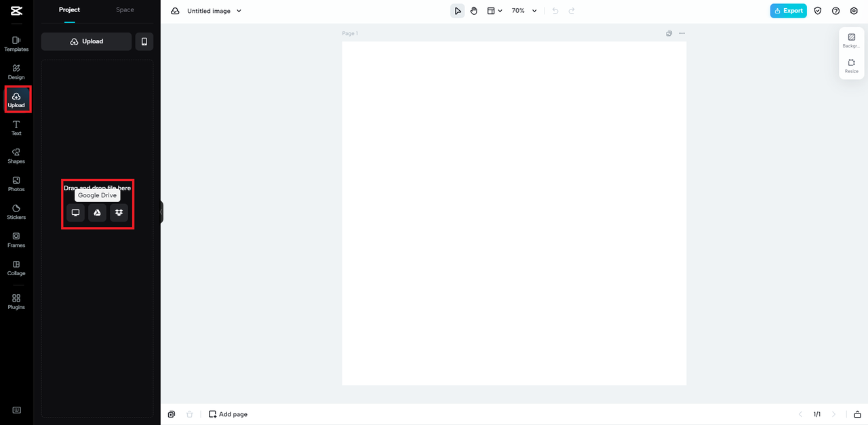Click the Redo arrow
Image resolution: width=868 pixels, height=425 pixels.
(x=572, y=11)
